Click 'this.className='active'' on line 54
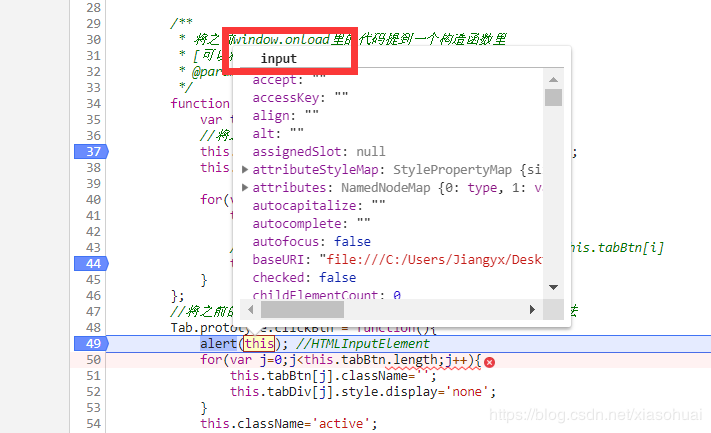 click(288, 423)
